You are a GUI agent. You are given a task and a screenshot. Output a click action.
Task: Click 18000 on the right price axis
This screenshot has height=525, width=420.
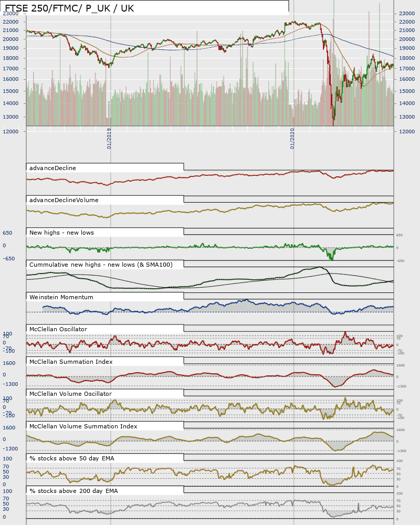(407, 58)
